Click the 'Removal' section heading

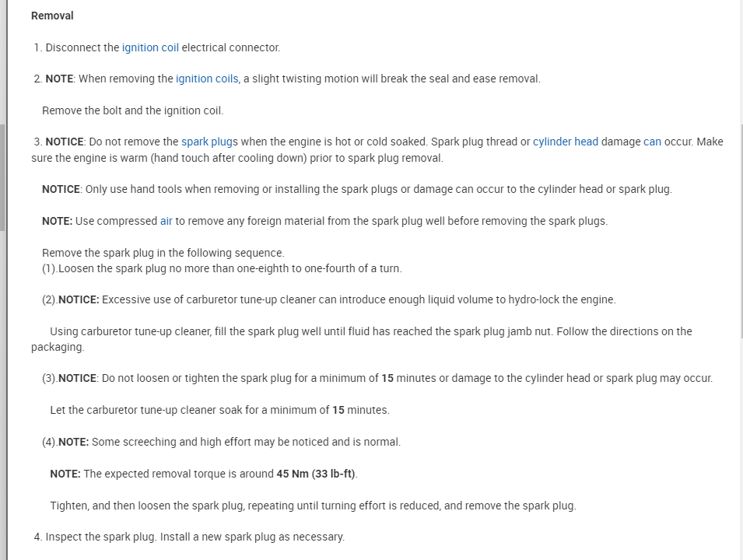[52, 16]
